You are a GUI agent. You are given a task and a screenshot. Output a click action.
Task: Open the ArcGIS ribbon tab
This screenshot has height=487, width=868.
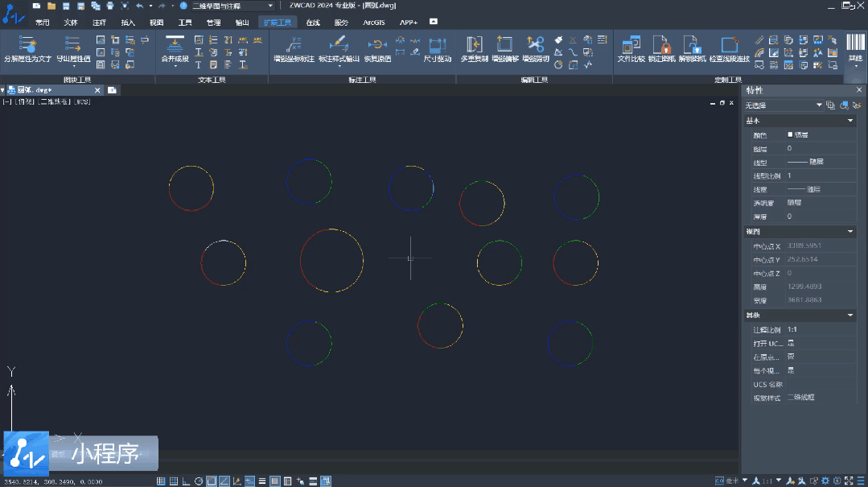pos(374,23)
